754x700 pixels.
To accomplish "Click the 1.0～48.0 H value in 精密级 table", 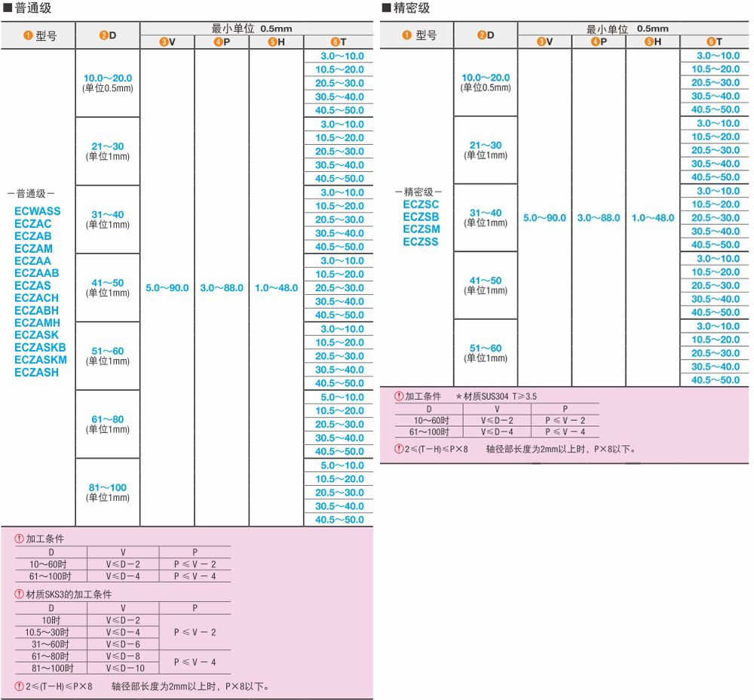I will pos(653,218).
